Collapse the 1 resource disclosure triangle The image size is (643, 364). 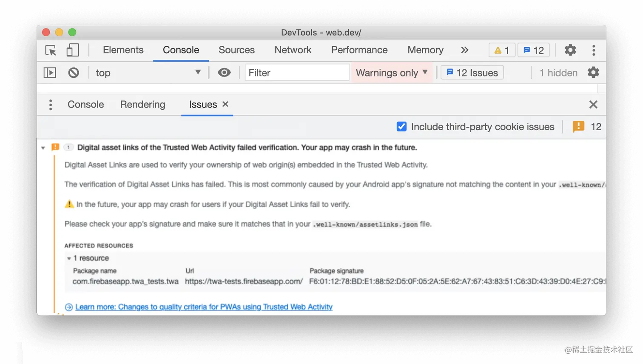(69, 259)
